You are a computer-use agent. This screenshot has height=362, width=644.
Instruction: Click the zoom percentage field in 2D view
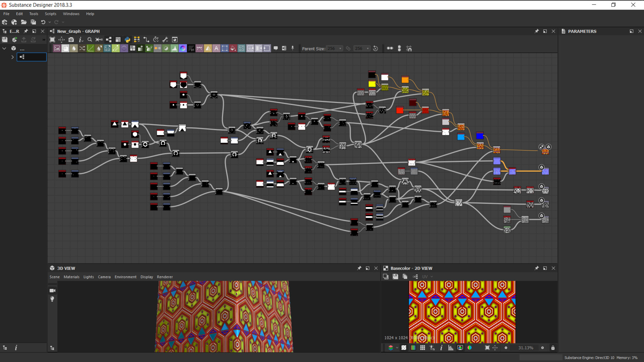pyautogui.click(x=525, y=347)
